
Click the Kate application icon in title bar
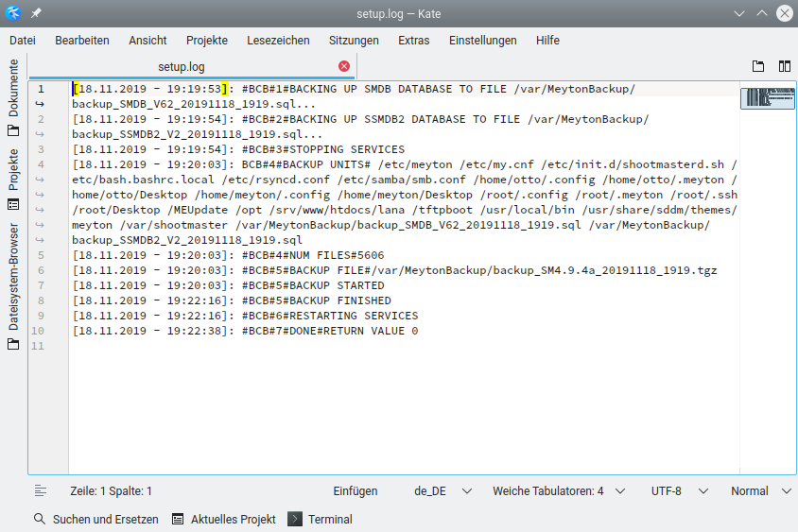point(13,13)
